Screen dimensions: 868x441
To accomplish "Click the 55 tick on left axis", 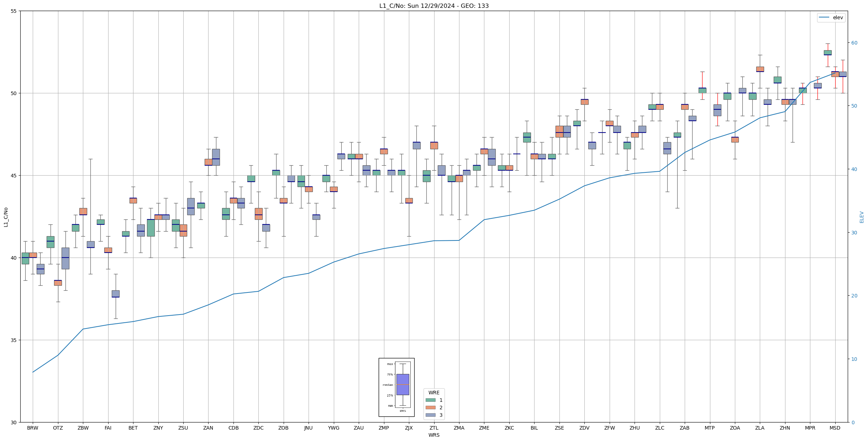I will click(14, 11).
